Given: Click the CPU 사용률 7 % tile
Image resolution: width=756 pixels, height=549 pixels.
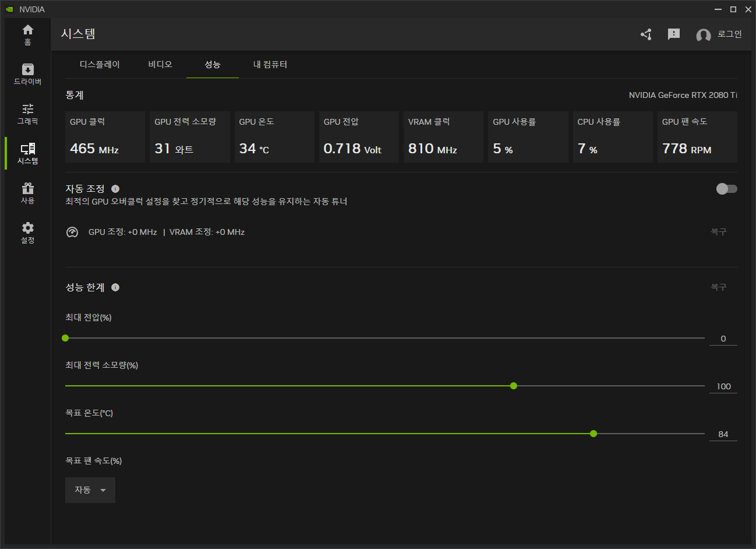Looking at the screenshot, I should tap(613, 137).
